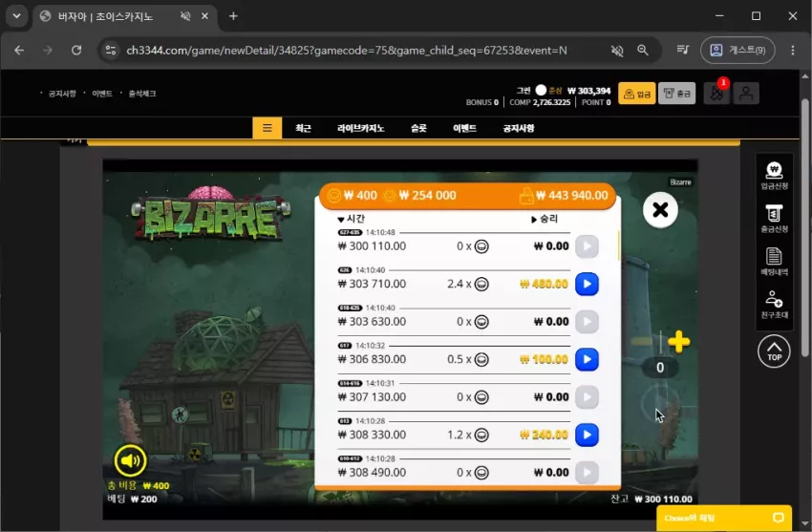Click the coin icon beside the 1.2 x multiplier
Viewport: 812px width, 532px height.
click(x=481, y=436)
